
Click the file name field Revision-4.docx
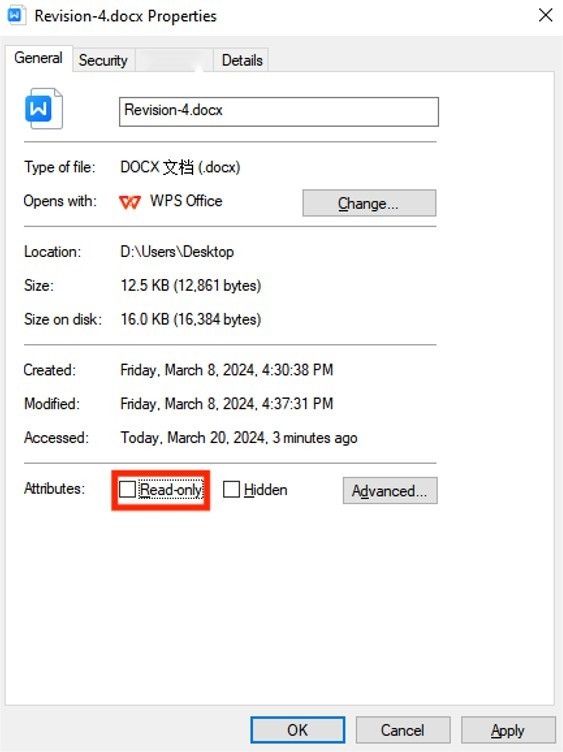pyautogui.click(x=279, y=111)
